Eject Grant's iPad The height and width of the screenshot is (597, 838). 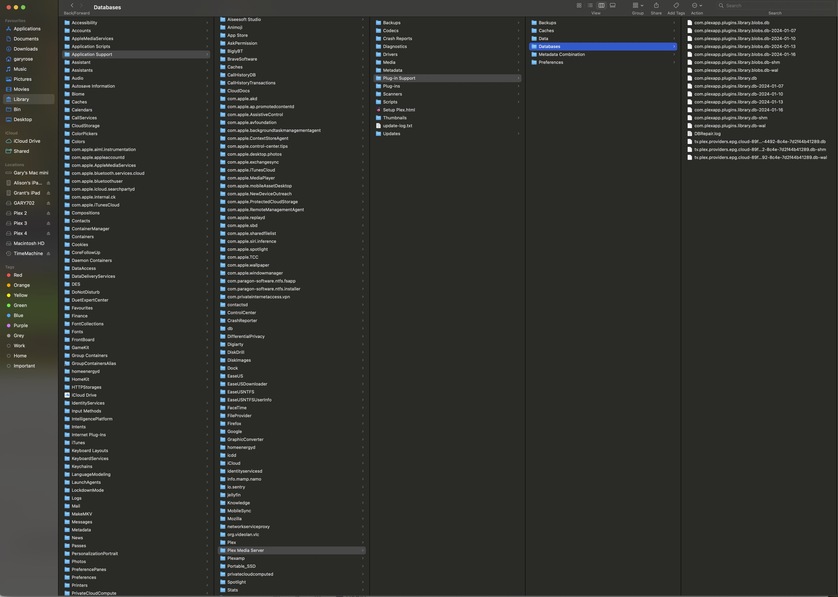(49, 193)
